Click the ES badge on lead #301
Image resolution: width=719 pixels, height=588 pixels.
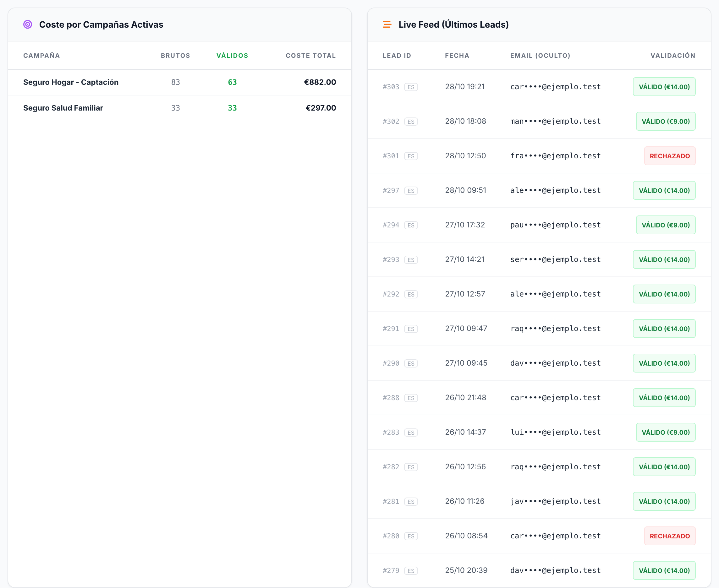click(411, 156)
